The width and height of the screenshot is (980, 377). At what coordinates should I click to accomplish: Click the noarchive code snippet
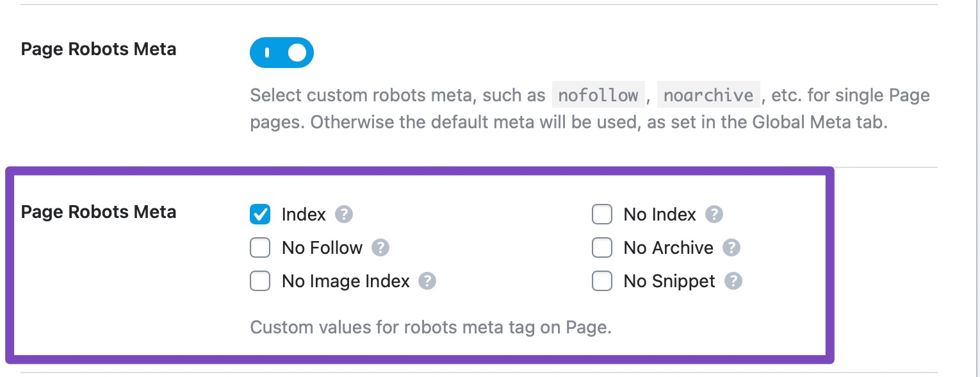coord(708,95)
